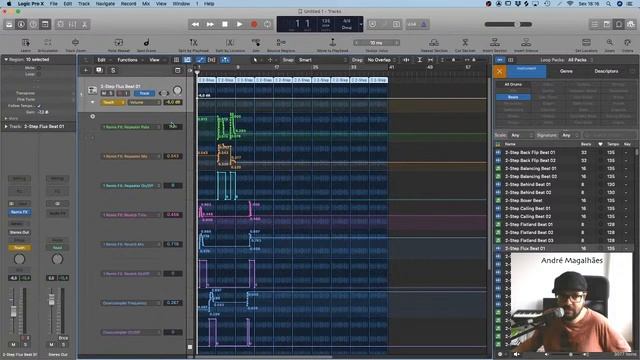Open the Editors scissors button
The height and width of the screenshot is (360, 640).
[x=84, y=24]
